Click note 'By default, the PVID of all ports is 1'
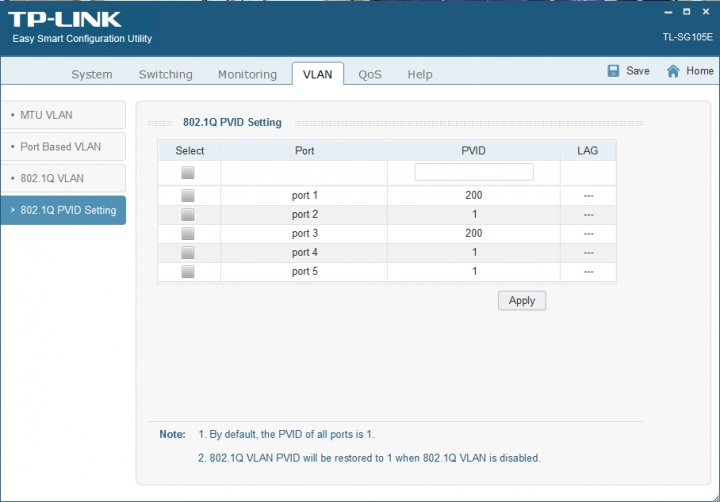 [x=286, y=434]
